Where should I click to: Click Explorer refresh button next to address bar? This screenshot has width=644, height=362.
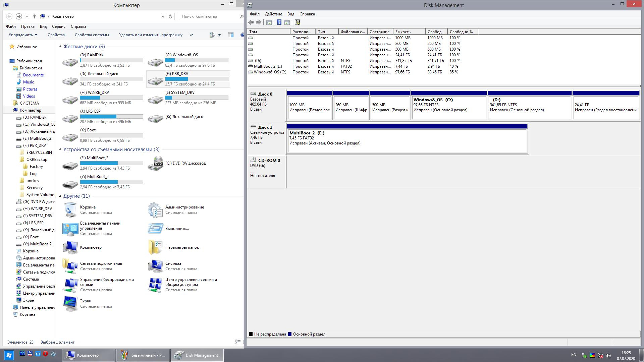pyautogui.click(x=170, y=16)
